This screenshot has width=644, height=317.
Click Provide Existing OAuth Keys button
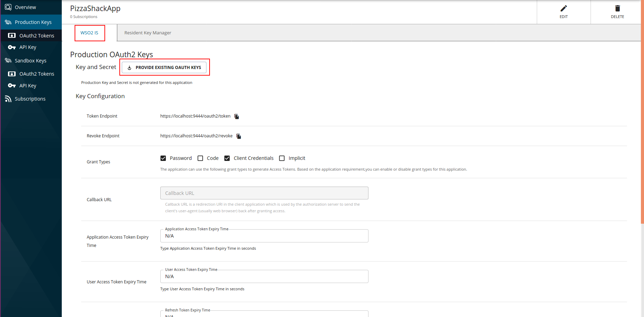coord(164,67)
